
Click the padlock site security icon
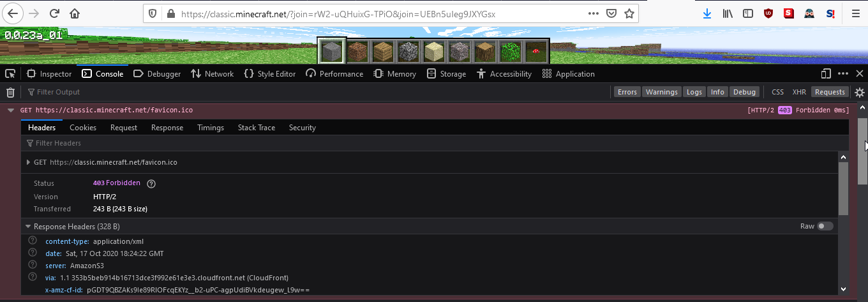(170, 13)
